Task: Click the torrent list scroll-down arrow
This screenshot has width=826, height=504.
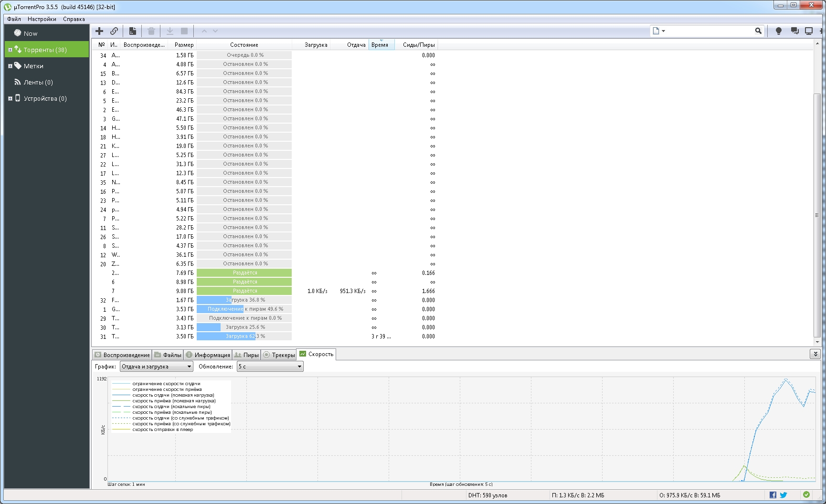Action: 816,342
